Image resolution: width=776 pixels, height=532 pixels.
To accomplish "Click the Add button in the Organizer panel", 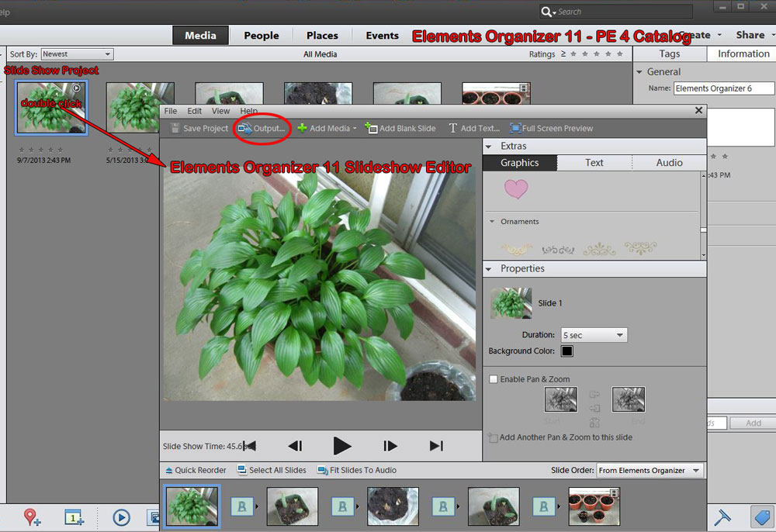I will (x=753, y=423).
